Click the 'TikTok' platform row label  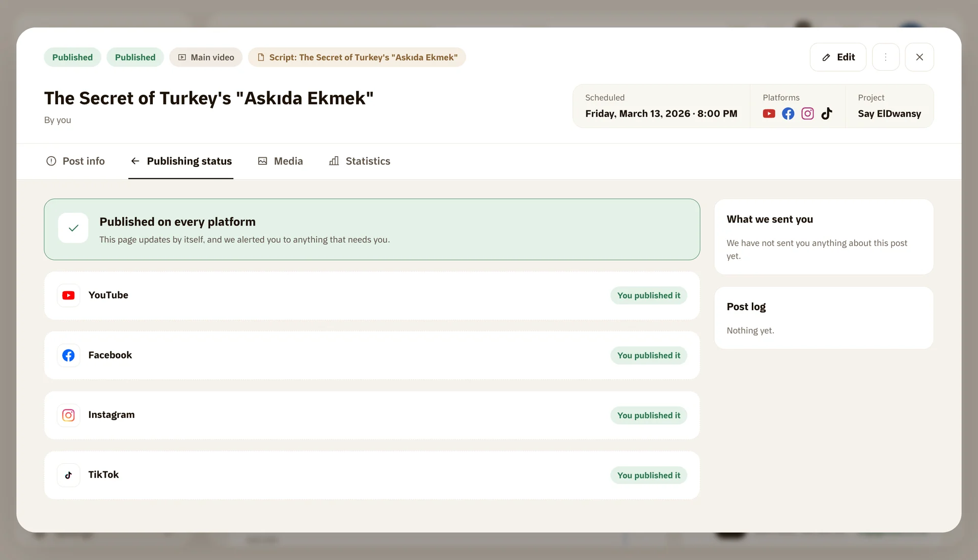[103, 475]
